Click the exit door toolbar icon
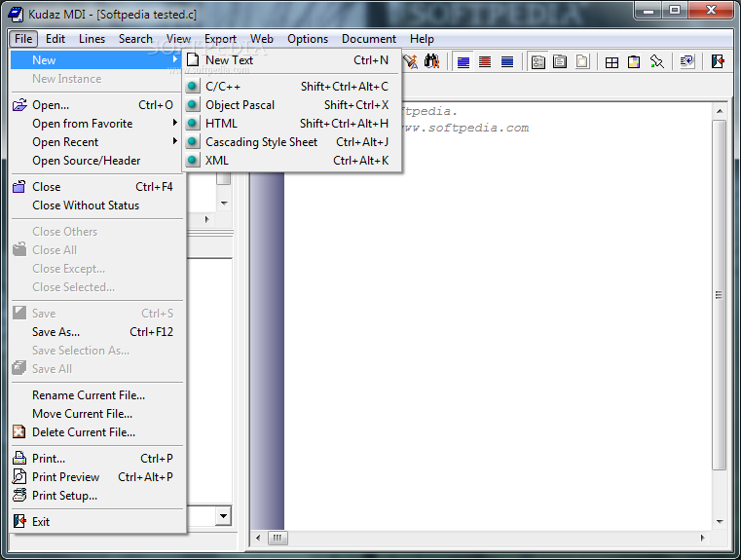Image resolution: width=741 pixels, height=560 pixels. [718, 62]
